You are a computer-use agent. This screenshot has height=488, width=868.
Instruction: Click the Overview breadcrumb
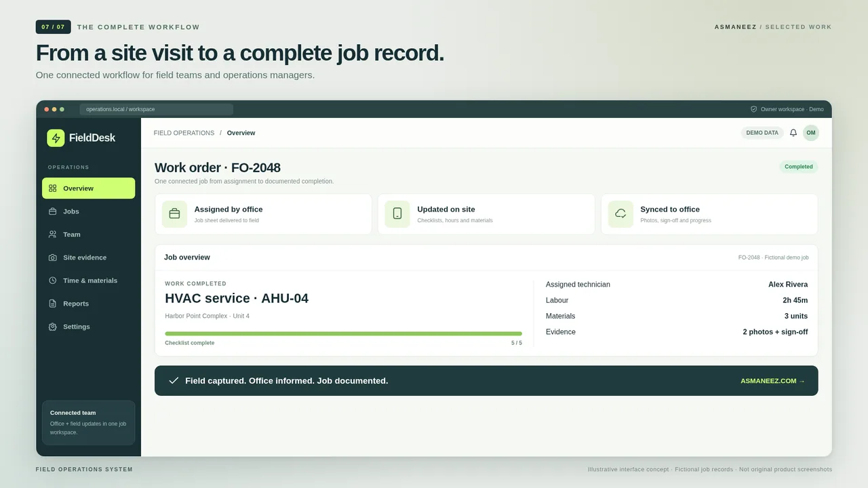[241, 133]
